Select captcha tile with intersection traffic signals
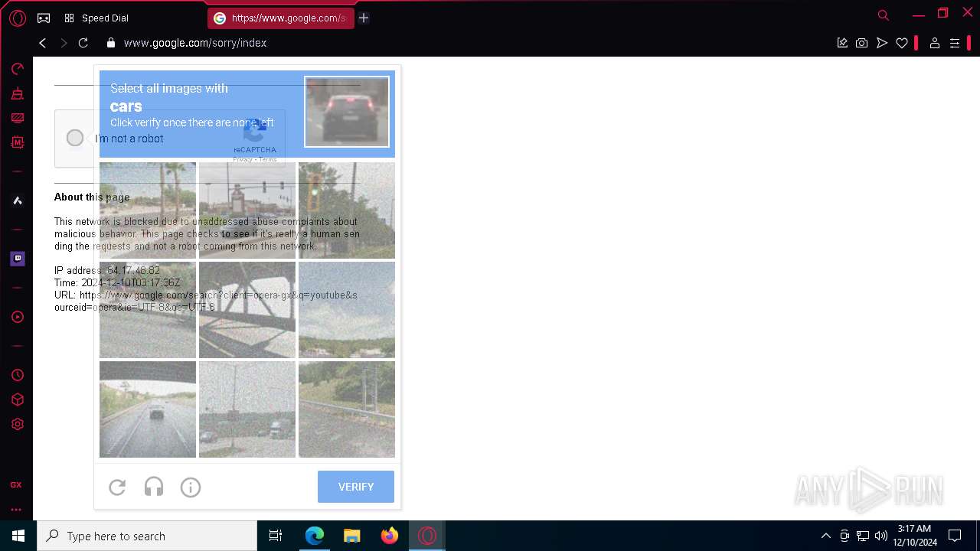This screenshot has width=980, height=551. tap(247, 210)
